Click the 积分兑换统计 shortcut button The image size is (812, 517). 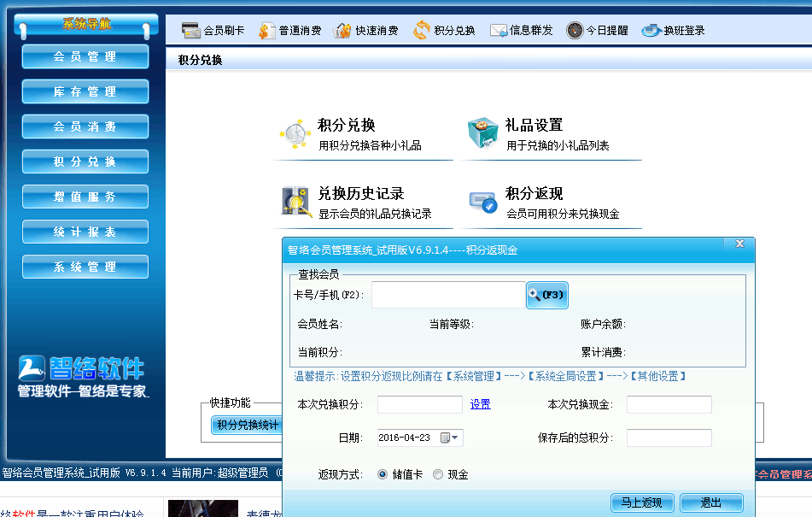[x=248, y=425]
